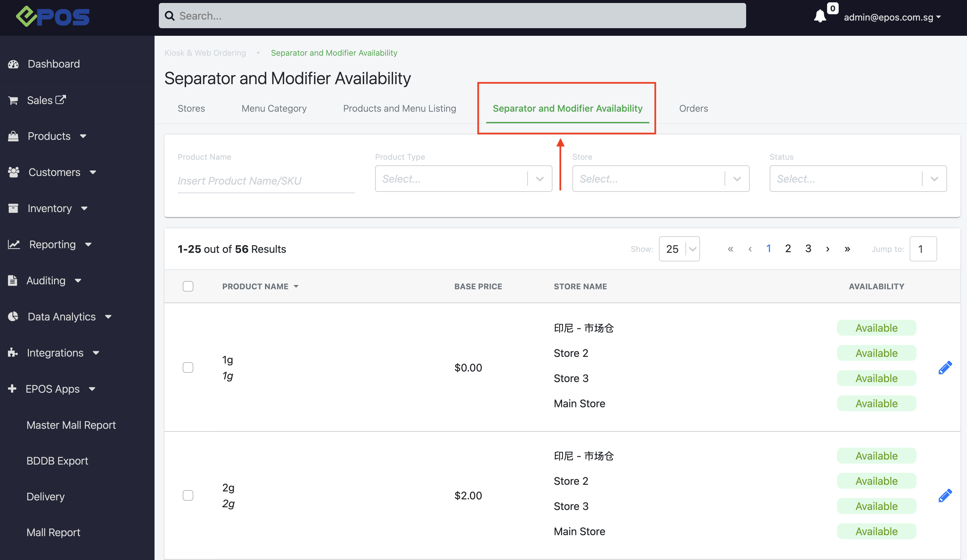Go to previous page arrow
967x560 pixels.
(750, 249)
